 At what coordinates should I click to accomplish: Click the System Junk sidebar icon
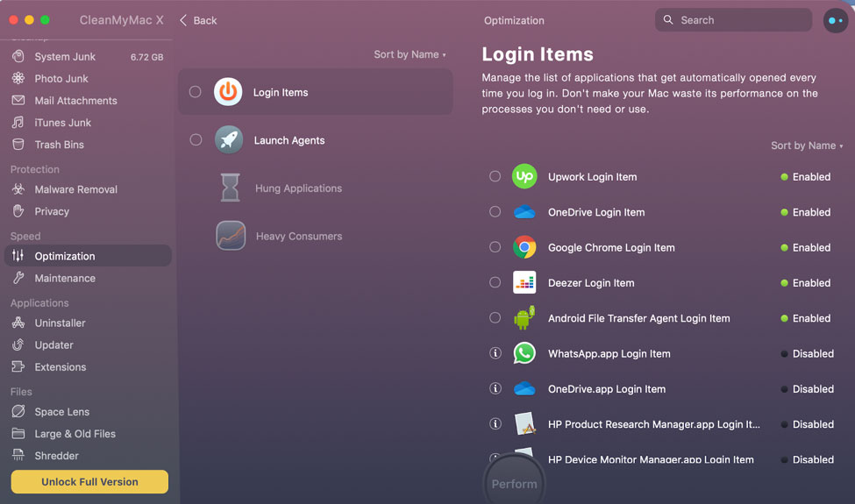click(x=18, y=56)
